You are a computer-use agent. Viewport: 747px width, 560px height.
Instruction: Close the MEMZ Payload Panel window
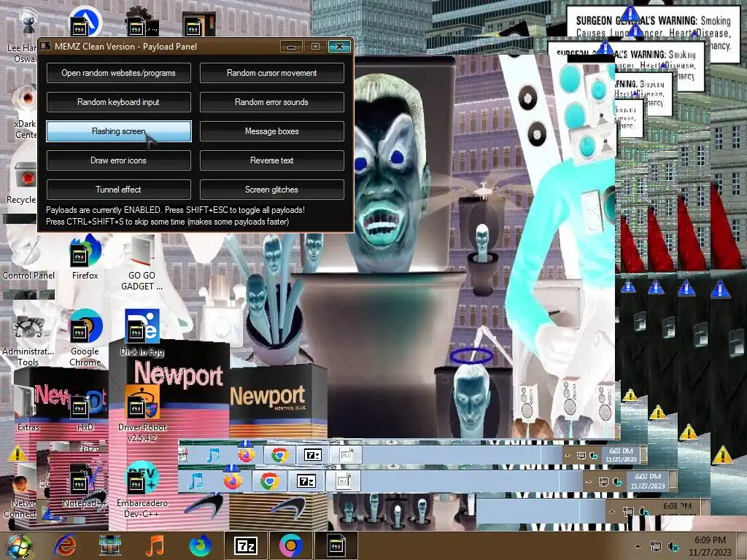point(339,46)
